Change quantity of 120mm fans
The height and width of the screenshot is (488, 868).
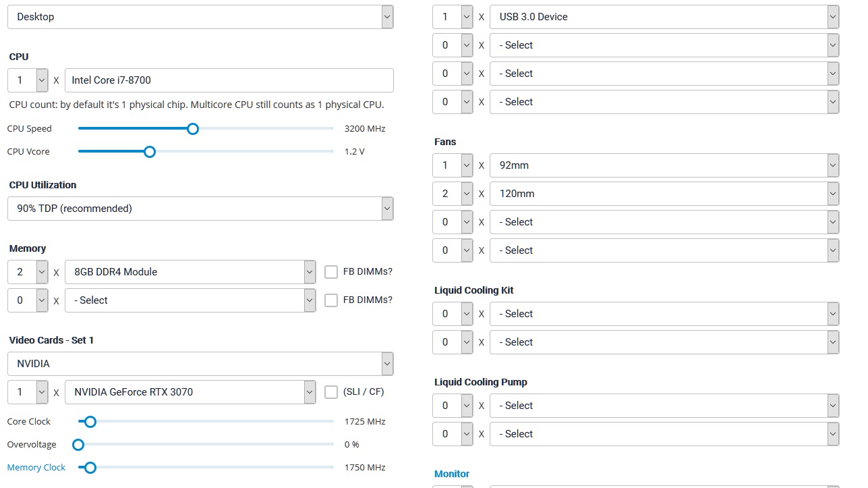[x=453, y=194]
